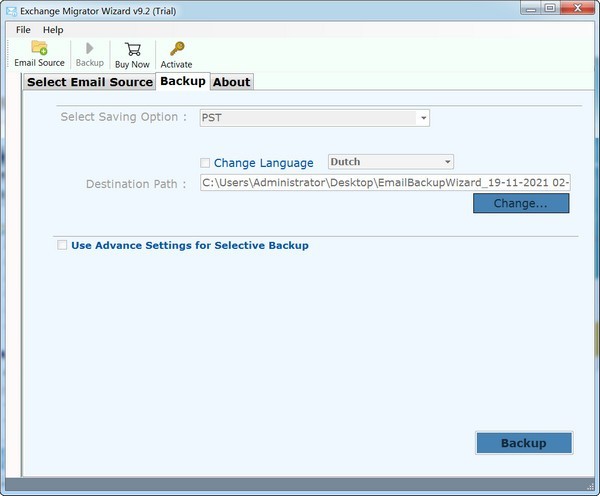Close the Exchange Migrator Wizard window
Screen dimensions: 600x496
click(x=578, y=9)
